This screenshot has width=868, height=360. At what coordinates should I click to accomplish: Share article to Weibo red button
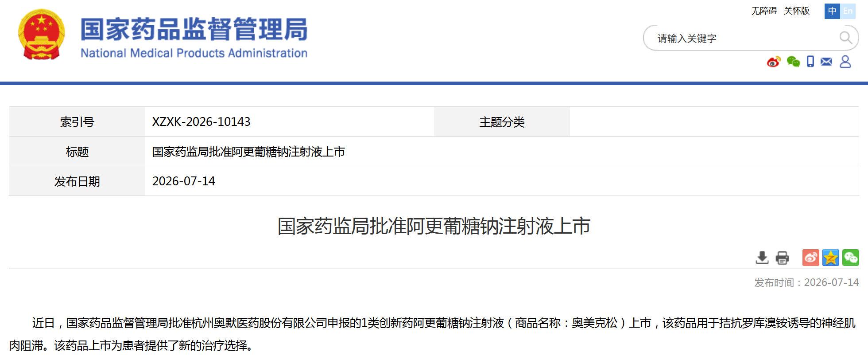coord(810,258)
